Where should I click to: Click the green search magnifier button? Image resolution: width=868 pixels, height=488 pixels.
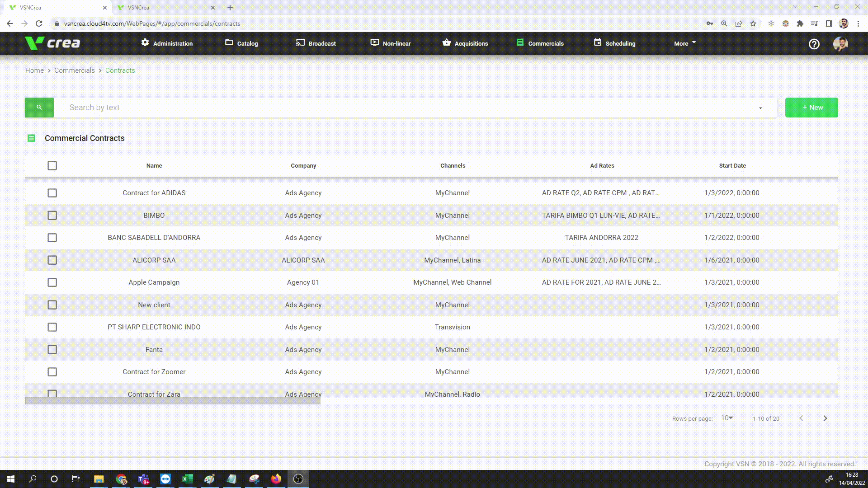click(39, 108)
